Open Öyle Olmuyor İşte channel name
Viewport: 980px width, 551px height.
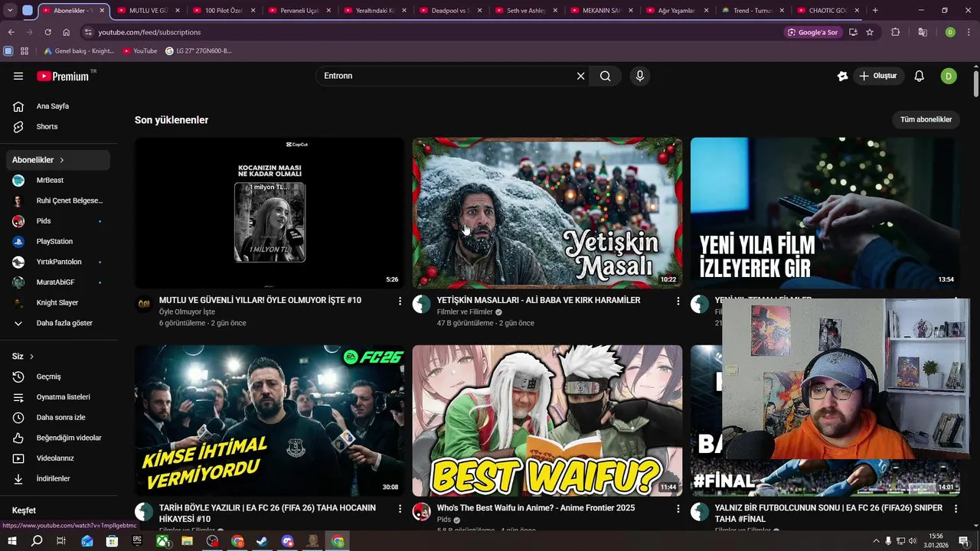(x=187, y=312)
